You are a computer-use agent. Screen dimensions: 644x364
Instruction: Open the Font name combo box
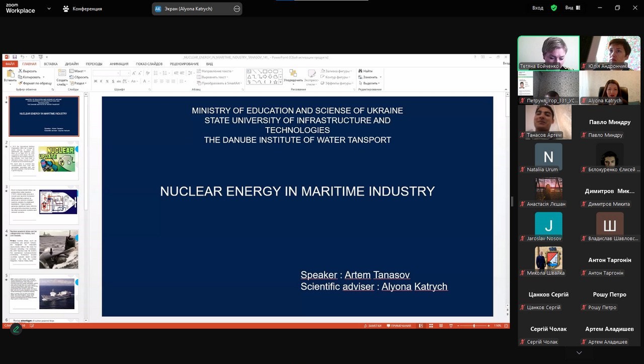(x=106, y=73)
